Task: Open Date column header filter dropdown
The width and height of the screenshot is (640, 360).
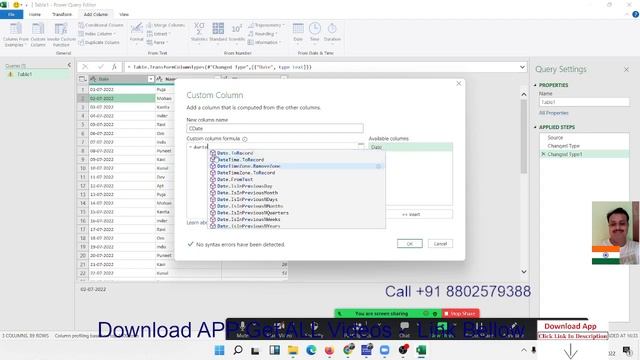Action: [151, 79]
